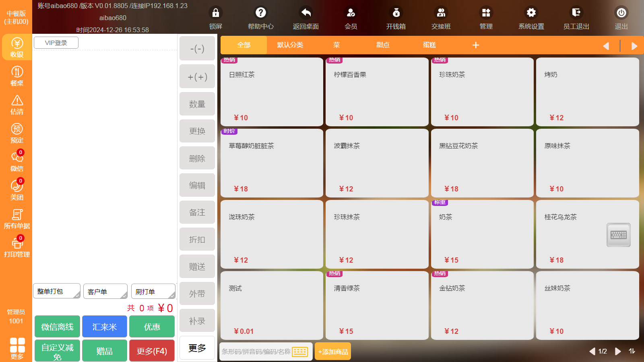Viewport: 644px width, 362px height.
Task: Click the VIP登录 button
Action: click(56, 43)
